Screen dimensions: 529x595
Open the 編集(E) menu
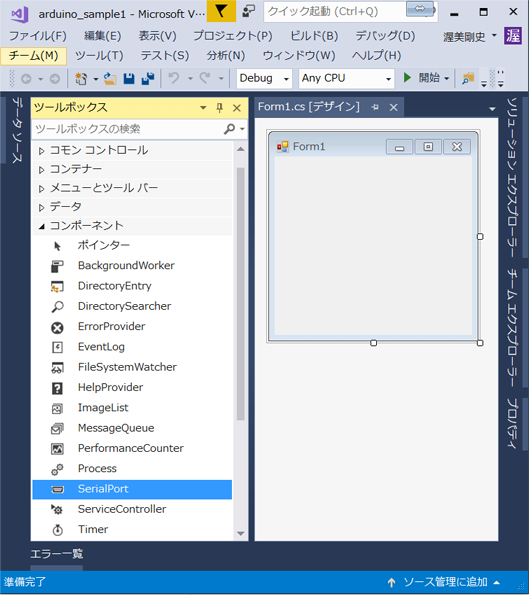point(102,36)
